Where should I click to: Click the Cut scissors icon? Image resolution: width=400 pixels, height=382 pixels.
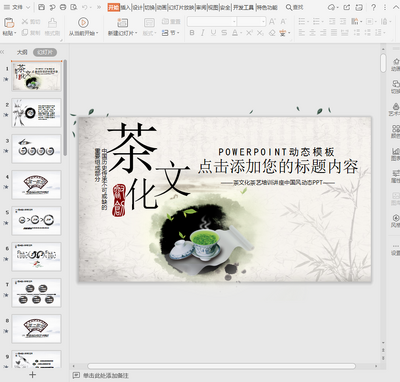coord(25,22)
